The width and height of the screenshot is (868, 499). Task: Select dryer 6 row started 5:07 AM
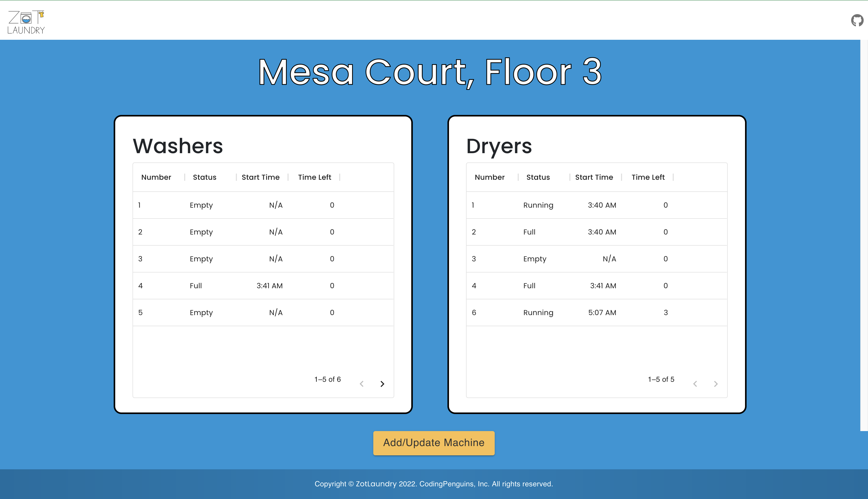(x=596, y=312)
